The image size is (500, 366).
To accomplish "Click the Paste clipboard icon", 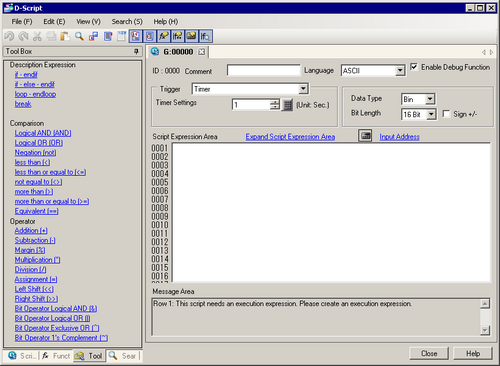I will click(x=65, y=36).
